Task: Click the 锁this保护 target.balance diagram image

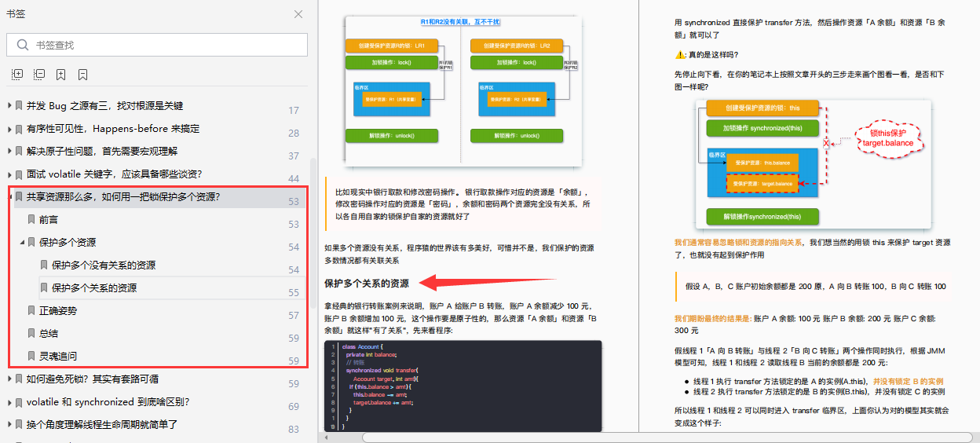Action: [813, 164]
